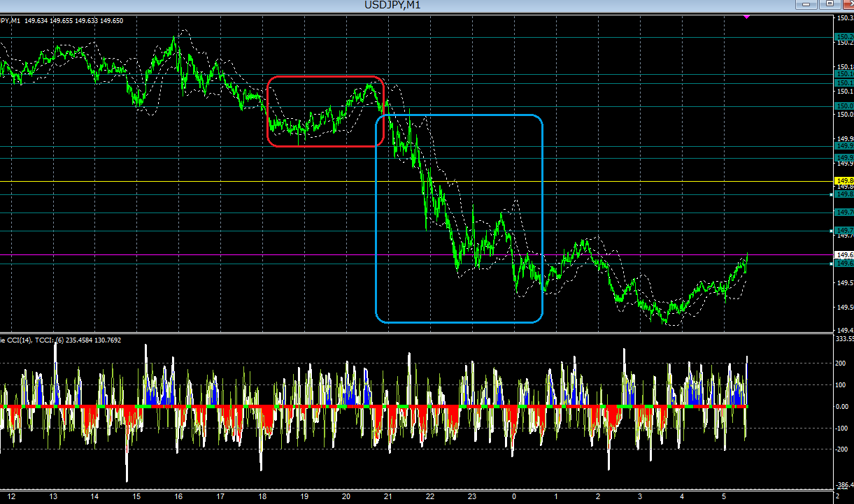Viewport: 854px width, 504px height.
Task: Click the -200 level on CCI scale
Action: click(x=843, y=449)
